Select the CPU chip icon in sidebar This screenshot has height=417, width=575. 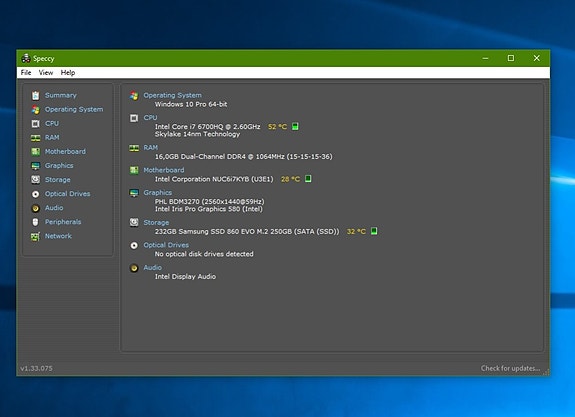tap(36, 124)
